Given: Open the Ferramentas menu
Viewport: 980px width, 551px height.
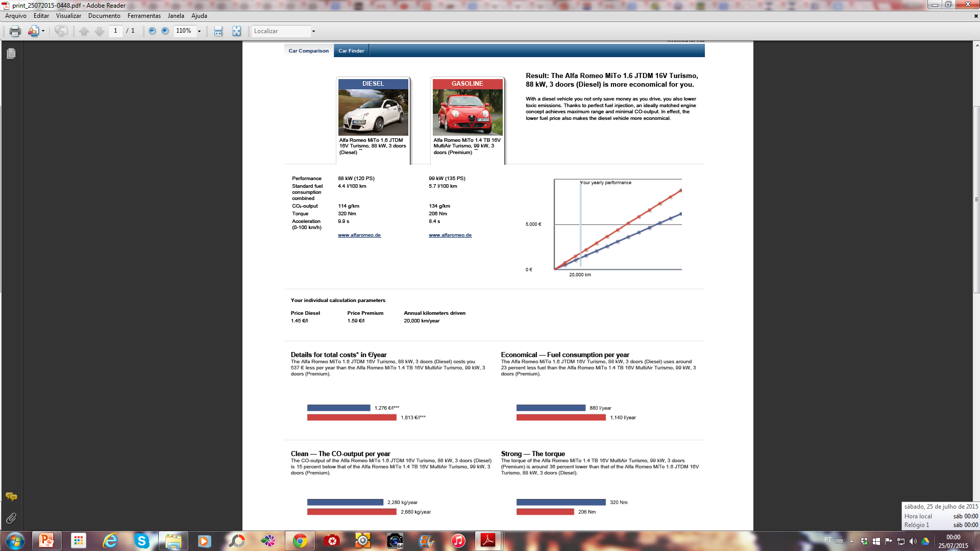Looking at the screenshot, I should point(144,16).
